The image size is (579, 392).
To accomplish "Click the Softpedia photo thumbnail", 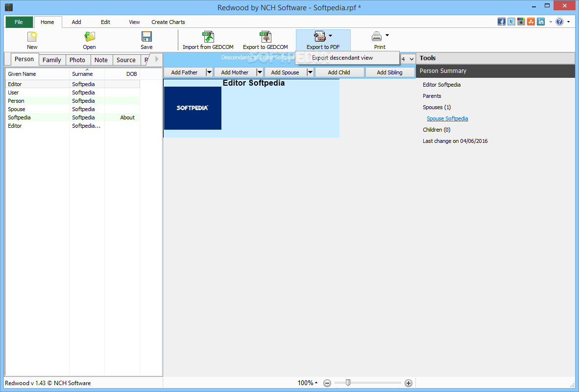I will click(x=193, y=108).
